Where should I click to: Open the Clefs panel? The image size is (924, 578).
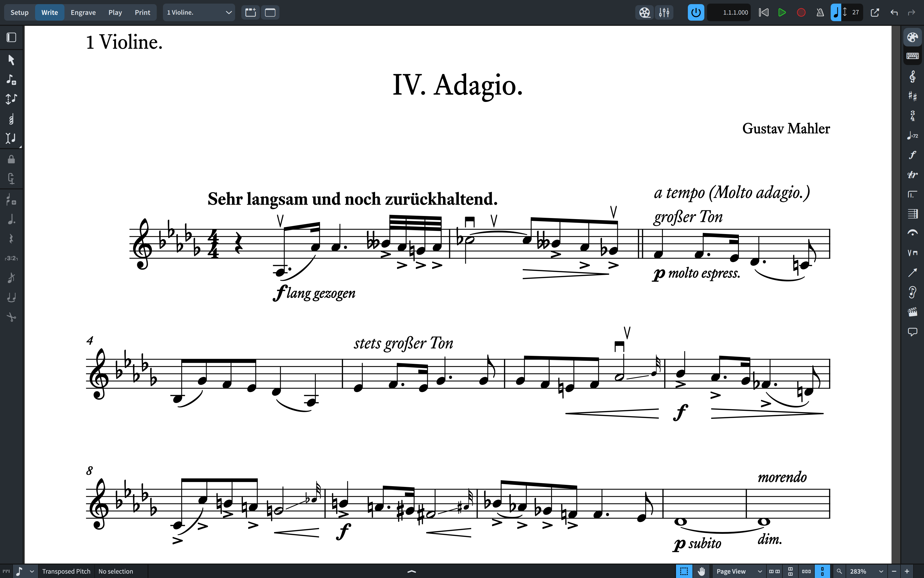pyautogui.click(x=913, y=77)
